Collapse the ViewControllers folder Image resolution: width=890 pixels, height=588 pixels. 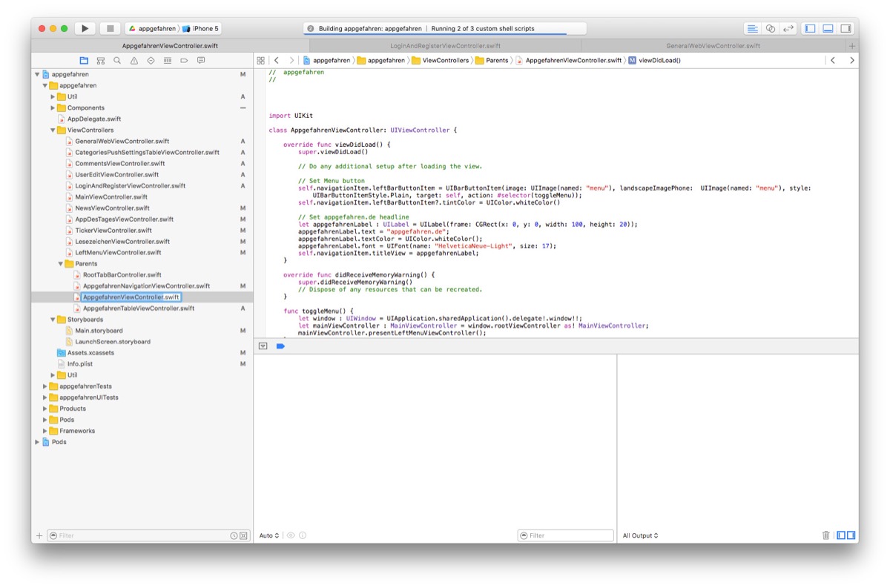tap(51, 130)
